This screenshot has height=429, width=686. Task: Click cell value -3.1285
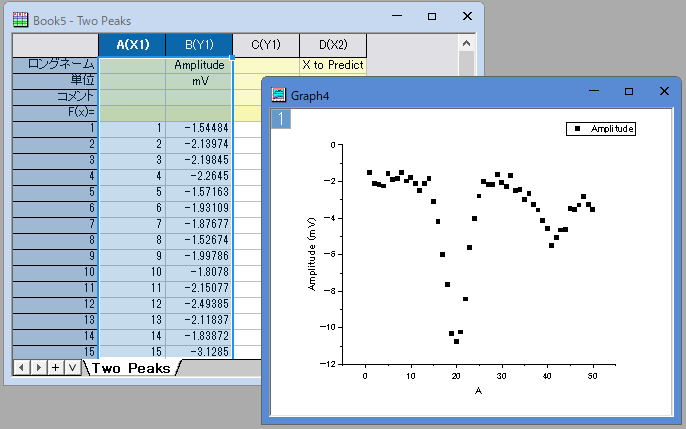[x=199, y=352]
